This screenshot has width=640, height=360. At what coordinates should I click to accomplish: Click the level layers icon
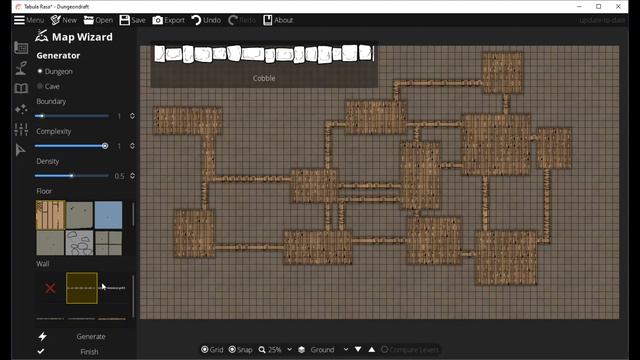click(x=302, y=350)
